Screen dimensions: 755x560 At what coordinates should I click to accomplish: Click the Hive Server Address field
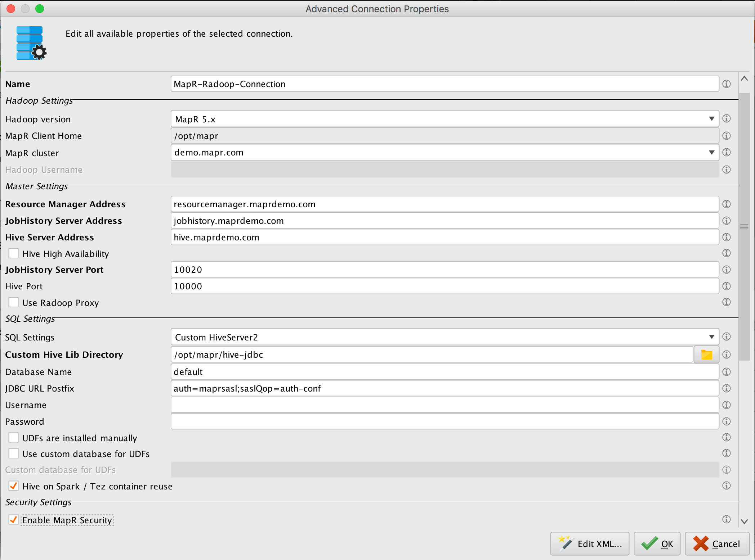pyautogui.click(x=445, y=237)
